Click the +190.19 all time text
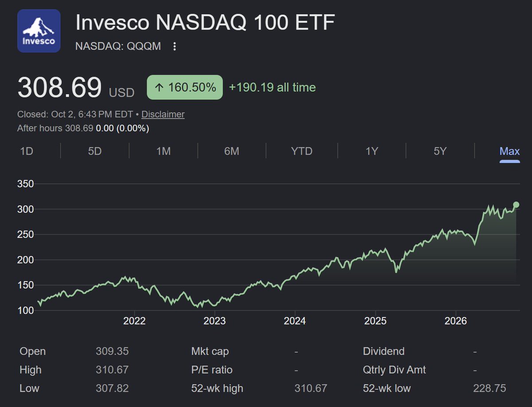 (x=272, y=87)
